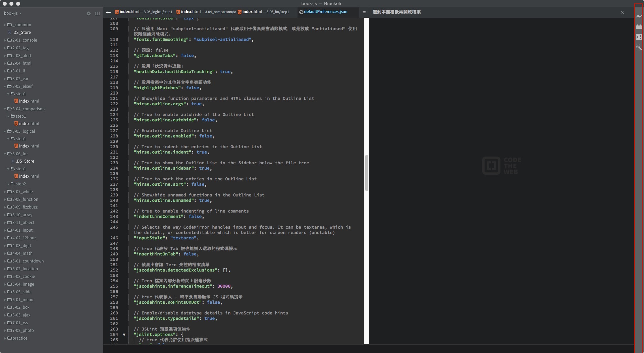644x353 pixels.
Task: Open the book-js project dropdown
Action: point(12,13)
